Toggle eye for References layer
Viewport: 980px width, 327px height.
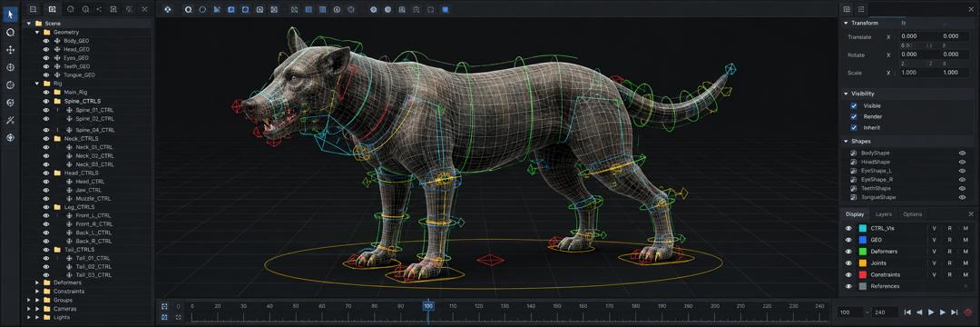click(x=848, y=286)
